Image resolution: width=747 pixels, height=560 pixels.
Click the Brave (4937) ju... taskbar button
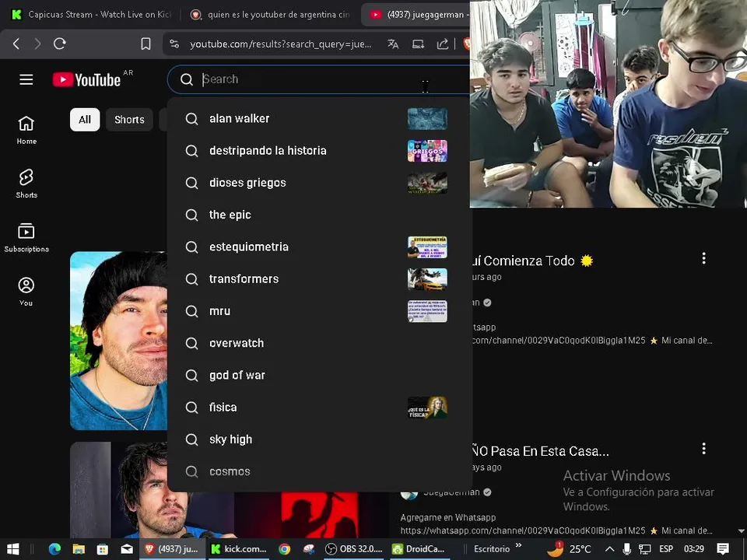pyautogui.click(x=172, y=549)
